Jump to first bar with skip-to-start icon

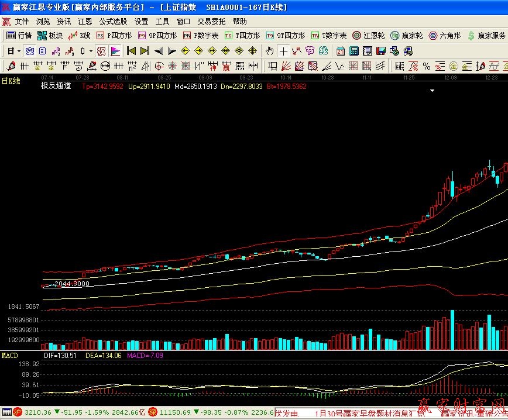[132, 51]
